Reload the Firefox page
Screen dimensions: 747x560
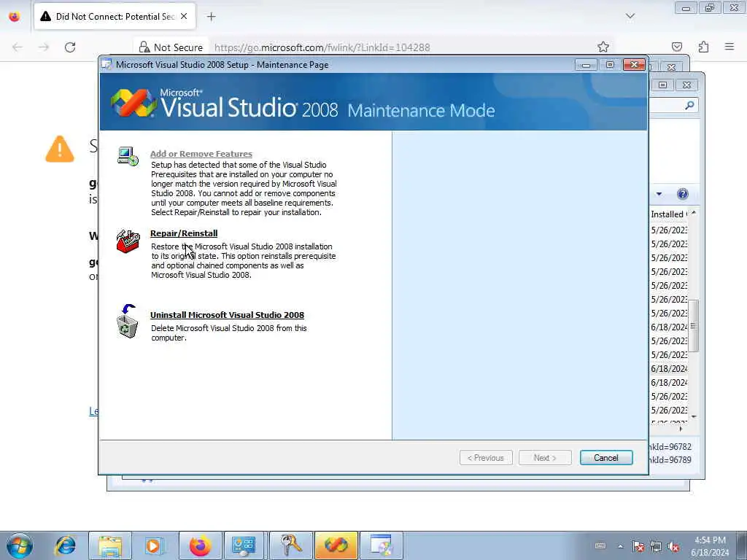point(70,47)
